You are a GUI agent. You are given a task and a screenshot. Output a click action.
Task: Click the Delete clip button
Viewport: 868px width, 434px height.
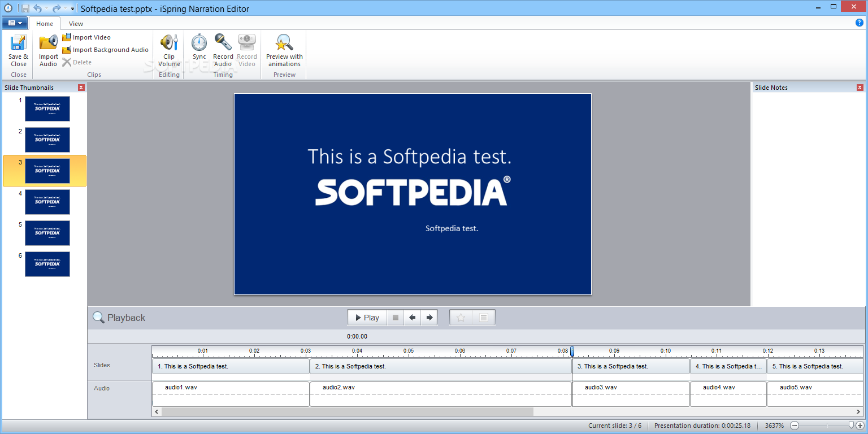(77, 62)
